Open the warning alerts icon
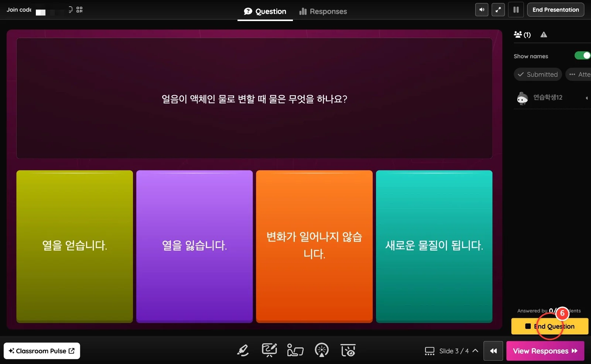This screenshot has width=591, height=364. [x=544, y=35]
